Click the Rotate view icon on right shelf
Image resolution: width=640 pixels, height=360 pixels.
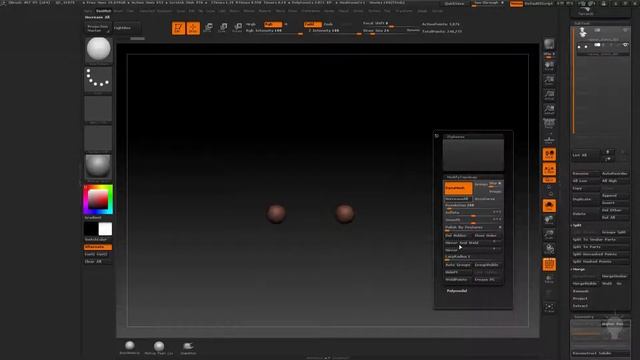tap(549, 249)
